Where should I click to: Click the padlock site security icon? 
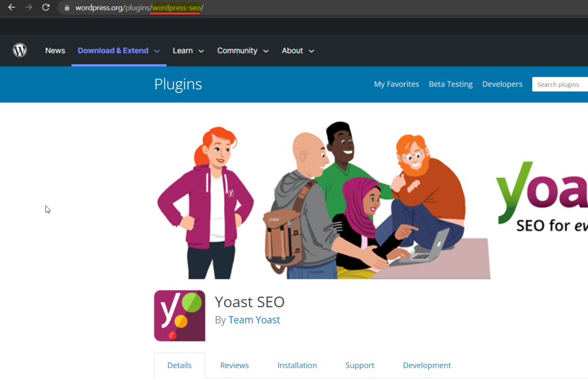[67, 7]
